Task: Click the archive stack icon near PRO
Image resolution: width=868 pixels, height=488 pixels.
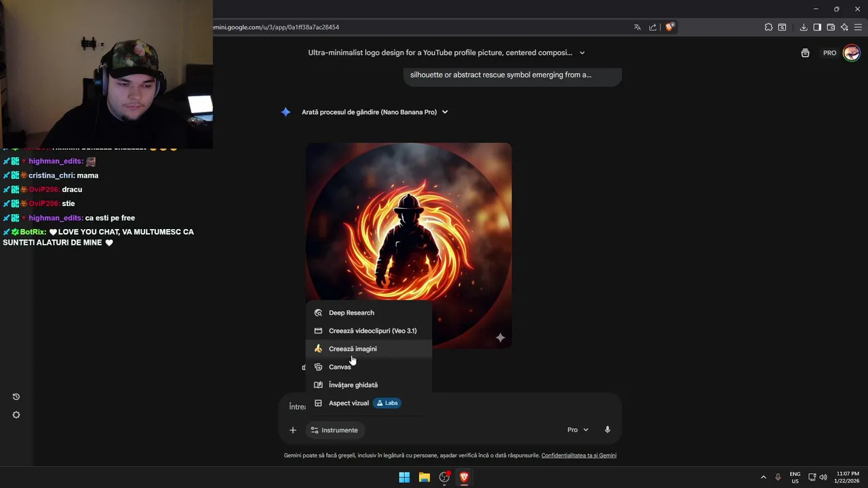Action: tap(805, 53)
